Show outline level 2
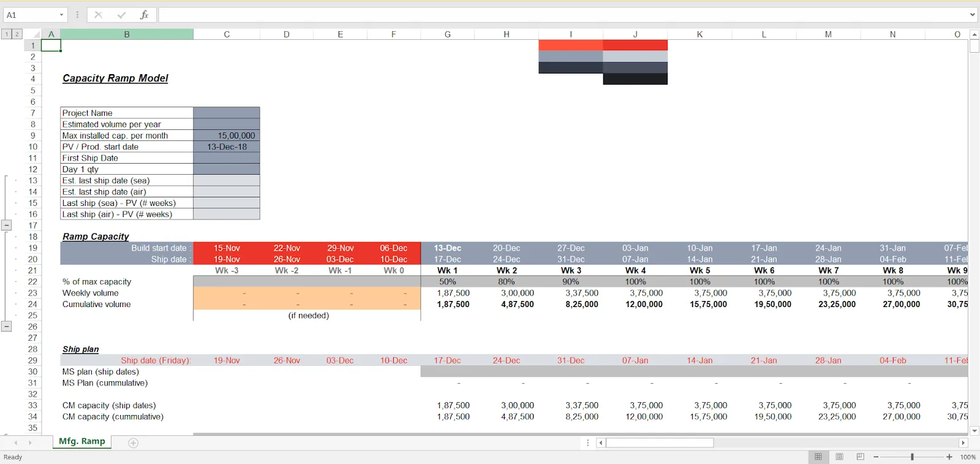The width and height of the screenshot is (980, 464). (x=17, y=34)
